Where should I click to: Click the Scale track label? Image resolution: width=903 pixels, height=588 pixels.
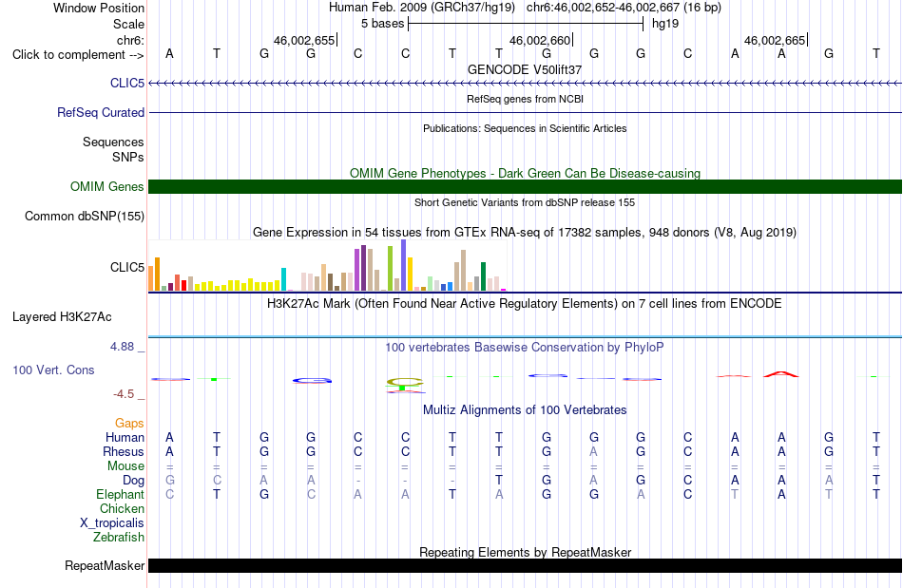[x=128, y=24]
